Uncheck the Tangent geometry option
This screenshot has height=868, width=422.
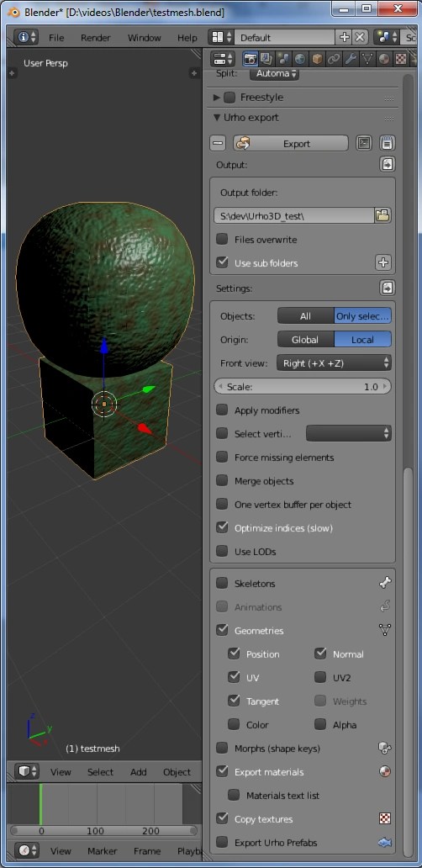234,701
